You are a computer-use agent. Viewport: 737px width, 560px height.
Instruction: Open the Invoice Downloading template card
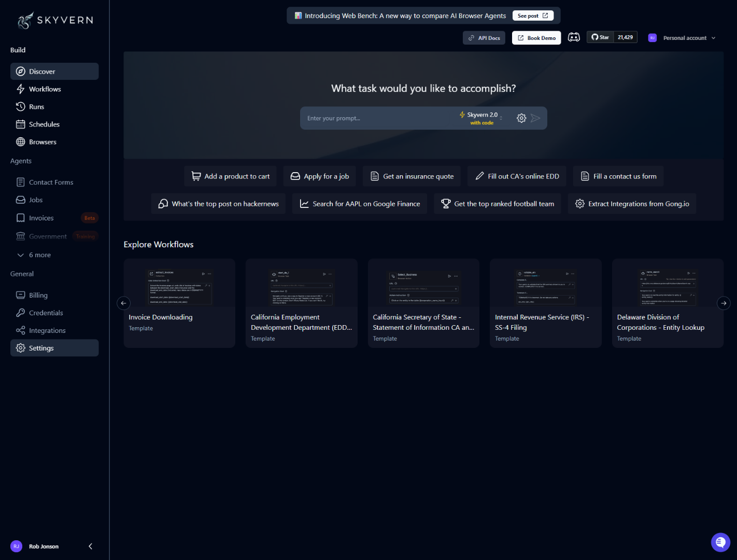[179, 303]
